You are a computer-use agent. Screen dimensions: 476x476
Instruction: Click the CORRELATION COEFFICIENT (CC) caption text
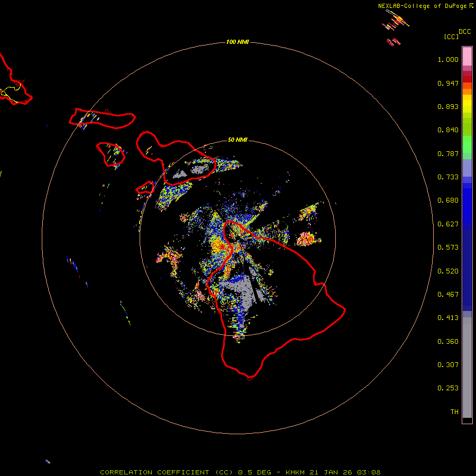click(167, 472)
